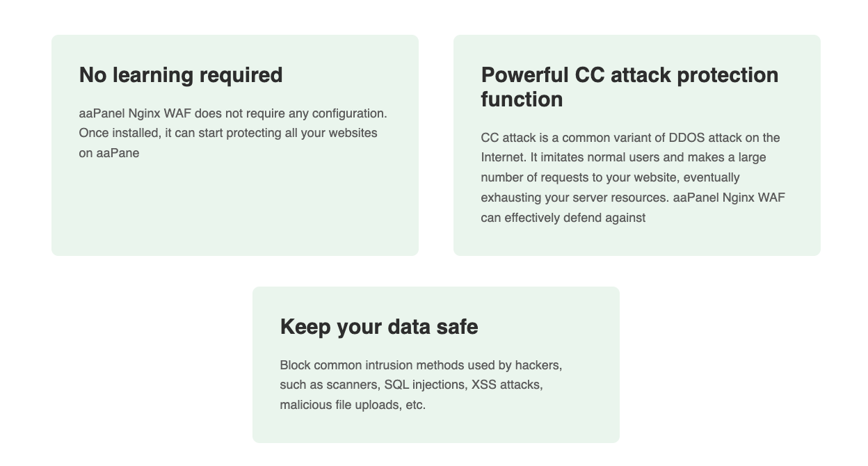Click the word 'DDOS' in the description
This screenshot has height=466, width=868.
[686, 138]
